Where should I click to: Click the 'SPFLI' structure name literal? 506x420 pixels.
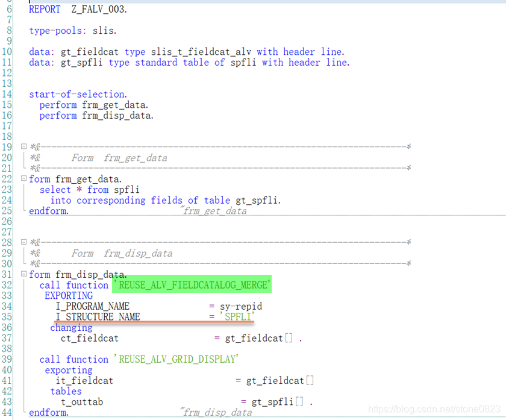(237, 316)
